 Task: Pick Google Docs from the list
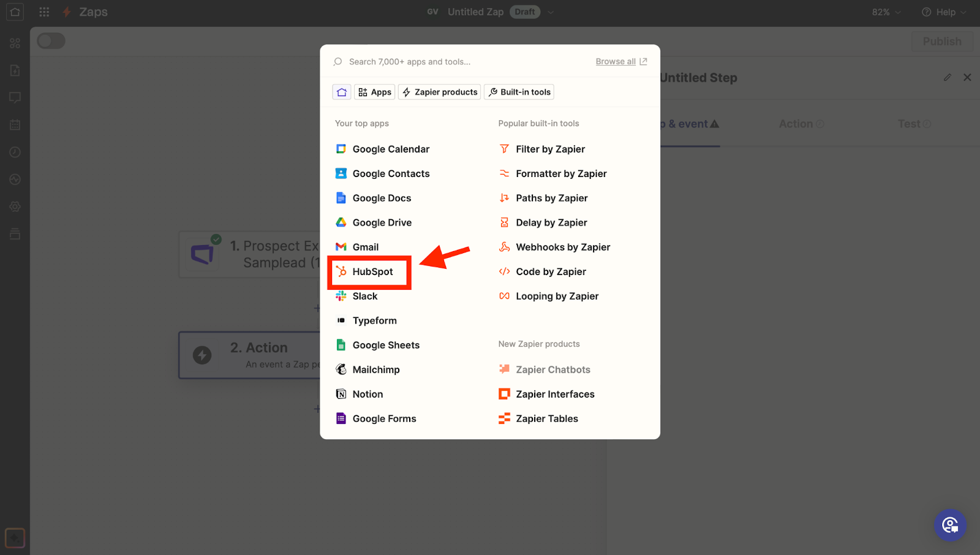pos(373,198)
